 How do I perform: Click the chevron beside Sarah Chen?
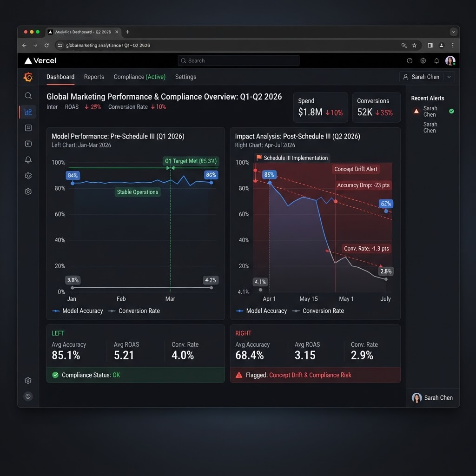coord(449,77)
